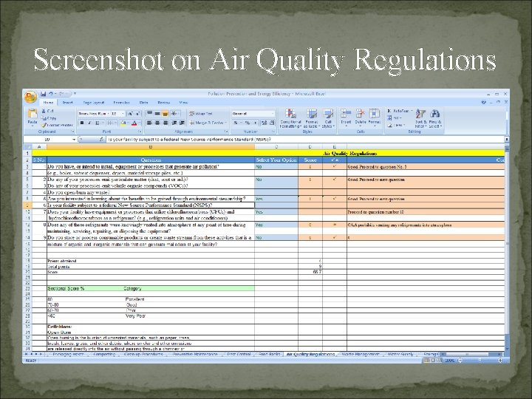Center cell text horizontally
532x399 pixels.
point(157,123)
